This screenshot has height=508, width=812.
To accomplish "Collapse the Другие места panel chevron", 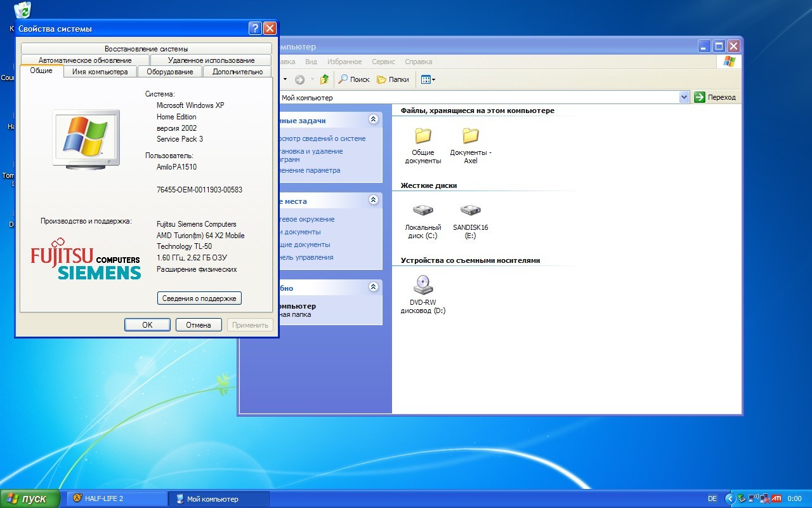I will (x=373, y=200).
